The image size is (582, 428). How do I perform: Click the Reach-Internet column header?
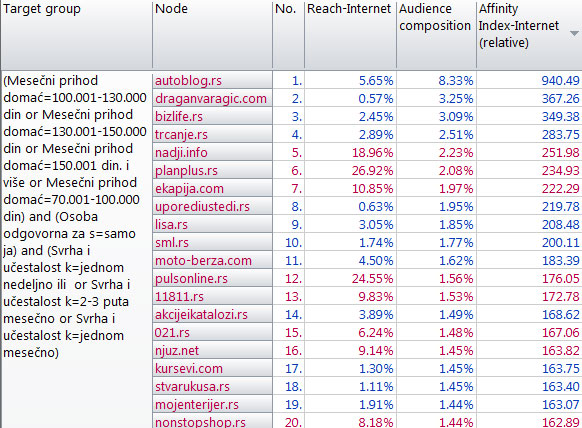[x=350, y=35]
